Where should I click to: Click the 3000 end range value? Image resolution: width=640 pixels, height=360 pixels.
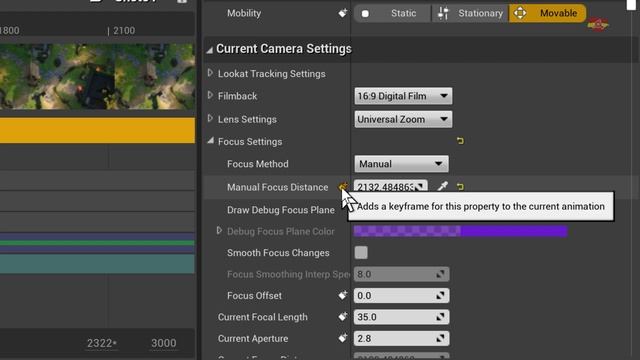click(x=163, y=343)
